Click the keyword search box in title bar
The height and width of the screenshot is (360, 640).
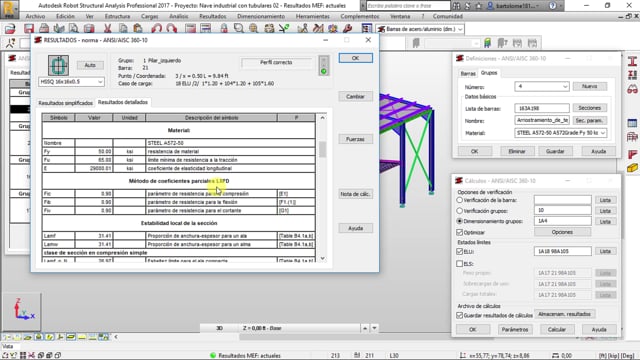coord(408,6)
